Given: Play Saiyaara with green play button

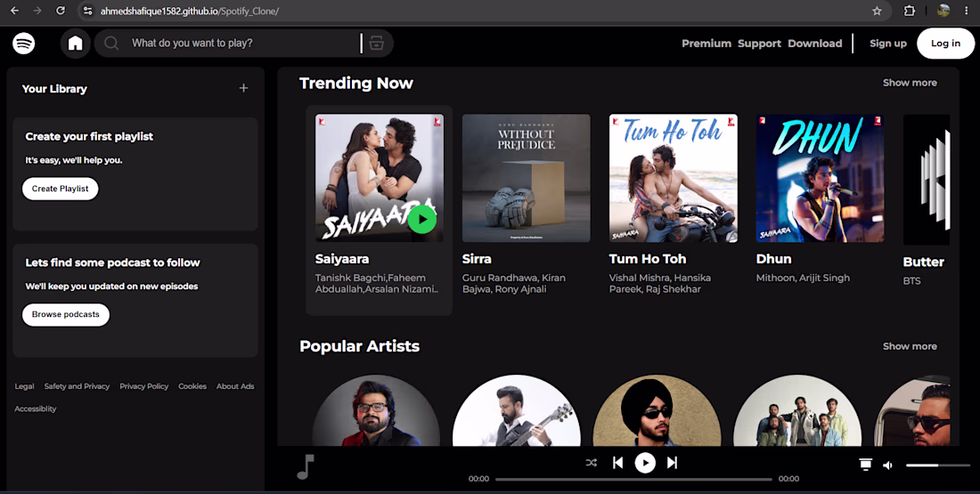Looking at the screenshot, I should pos(422,219).
